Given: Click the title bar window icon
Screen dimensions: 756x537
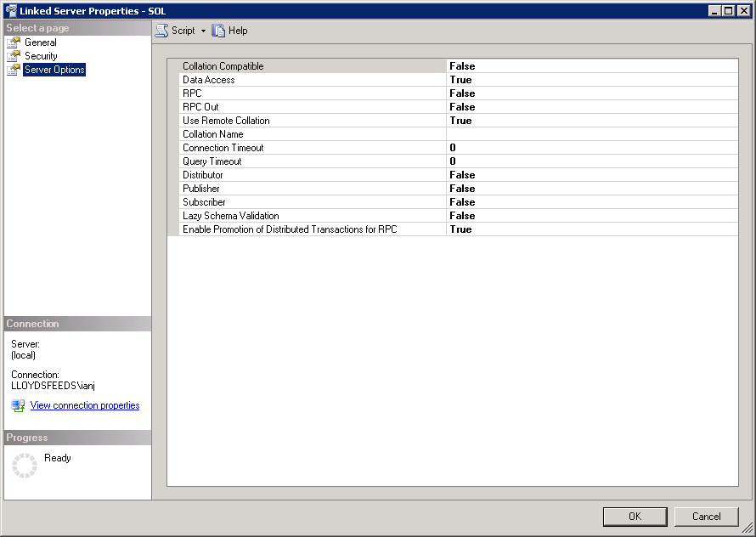Looking at the screenshot, I should (x=10, y=10).
